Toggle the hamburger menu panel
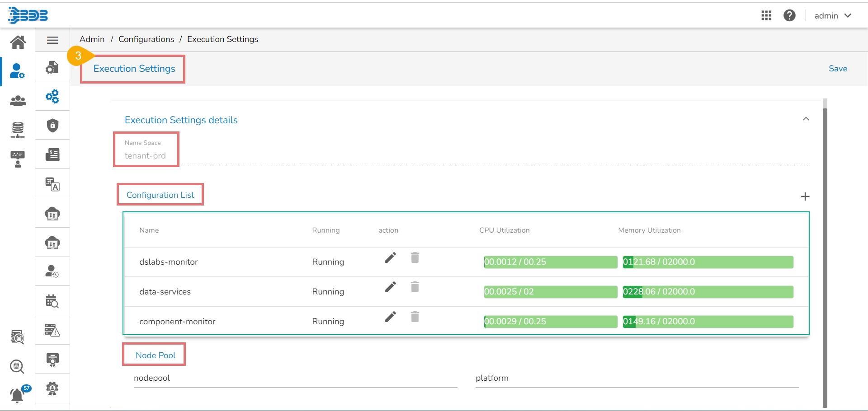Image resolution: width=868 pixels, height=411 pixels. tap(52, 40)
